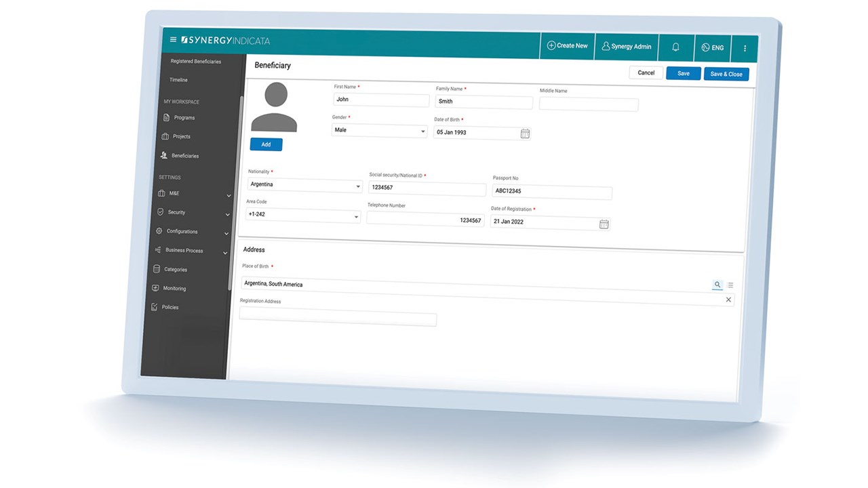Image resolution: width=868 pixels, height=488 pixels.
Task: Open Projects in sidebar
Action: click(181, 136)
